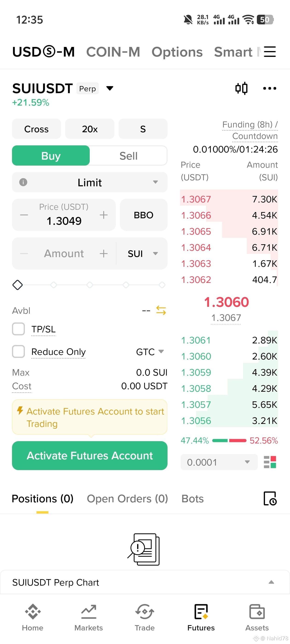The width and height of the screenshot is (290, 644).
Task: Switch to the Open Orders (0) tab
Action: tap(127, 498)
